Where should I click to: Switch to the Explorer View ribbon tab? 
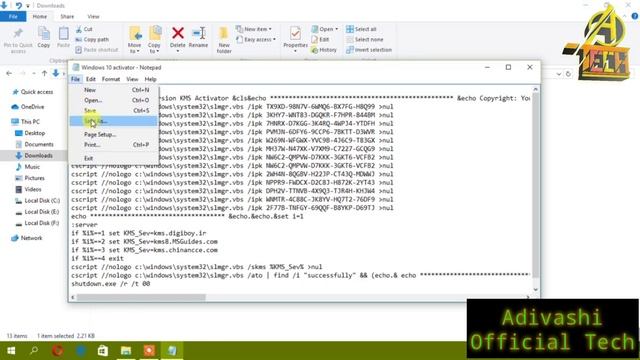tap(93, 17)
